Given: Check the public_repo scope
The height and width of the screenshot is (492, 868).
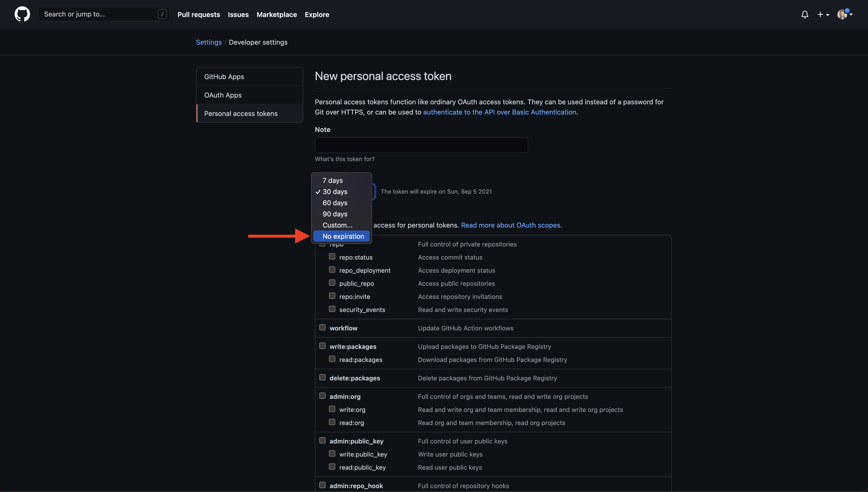Looking at the screenshot, I should click(332, 283).
